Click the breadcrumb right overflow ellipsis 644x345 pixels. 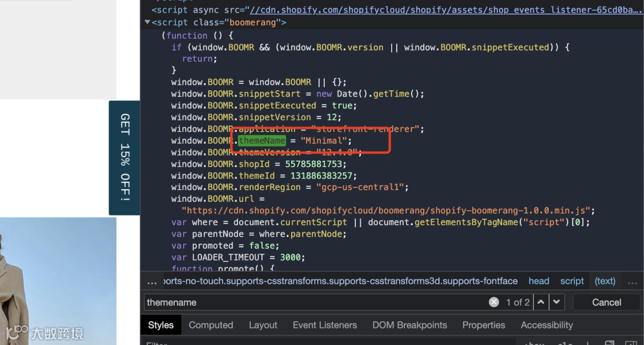click(632, 281)
